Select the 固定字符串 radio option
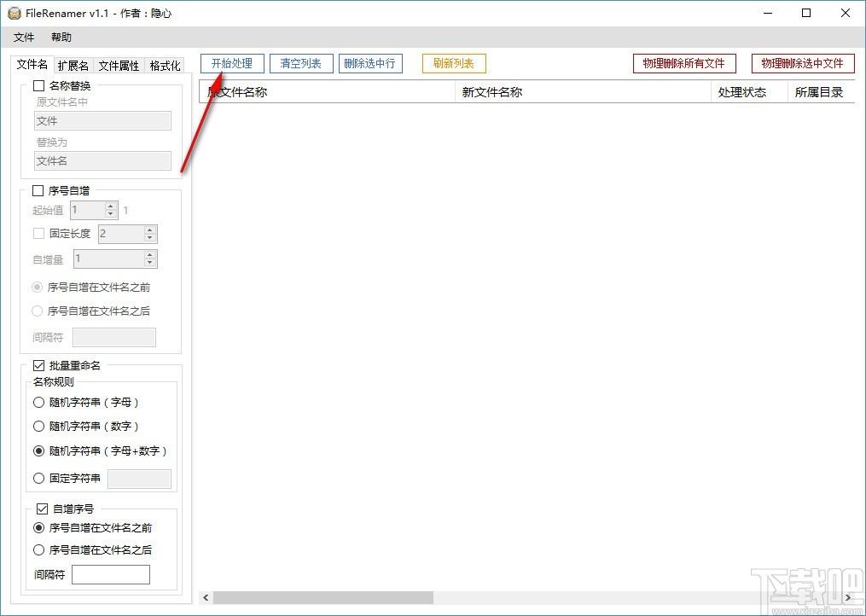 click(38, 478)
